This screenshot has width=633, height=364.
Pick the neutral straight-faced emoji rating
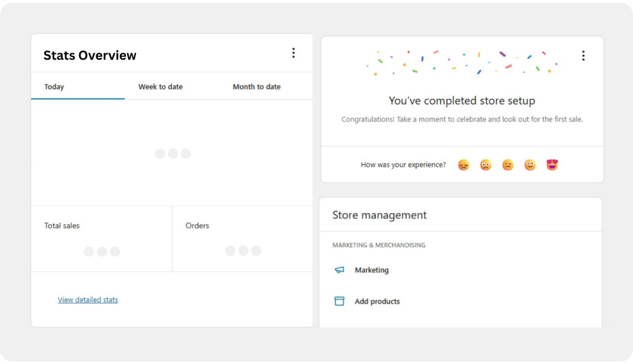pyautogui.click(x=508, y=165)
